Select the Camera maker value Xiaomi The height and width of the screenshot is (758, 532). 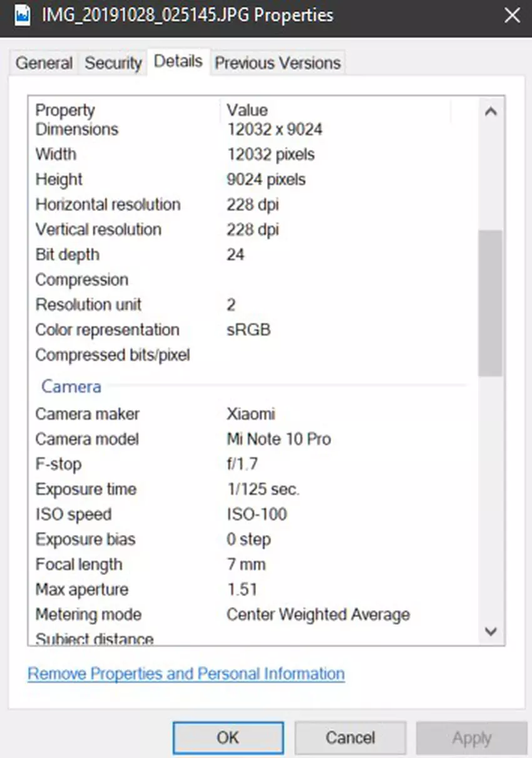[x=251, y=414]
